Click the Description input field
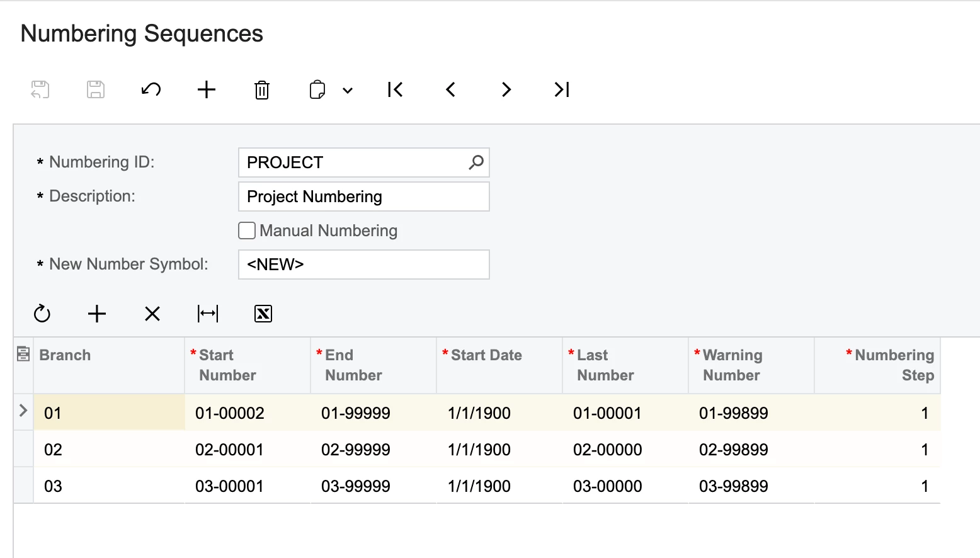 click(x=363, y=196)
